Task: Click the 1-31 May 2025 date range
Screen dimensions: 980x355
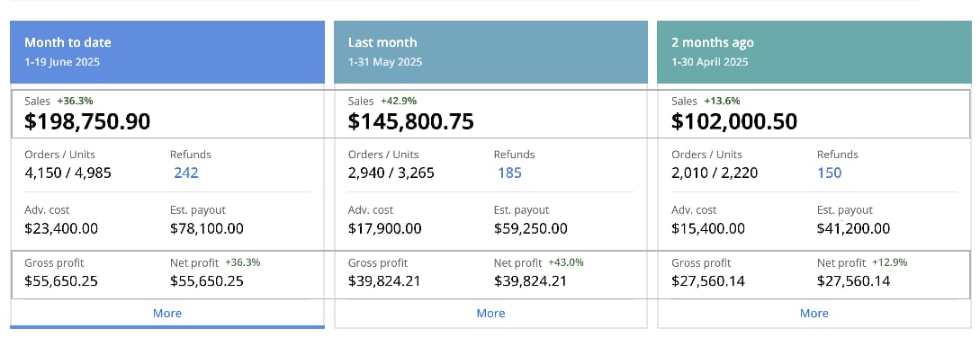Action: coord(385,62)
